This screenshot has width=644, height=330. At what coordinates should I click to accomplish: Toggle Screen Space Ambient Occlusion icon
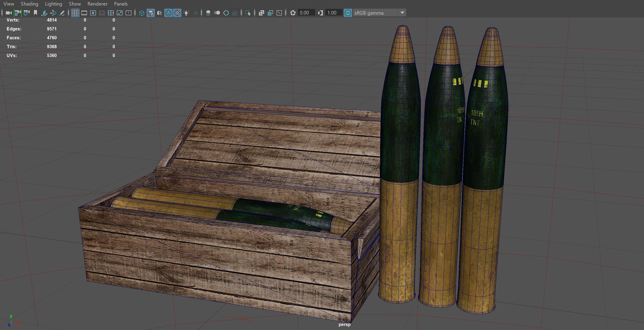point(208,13)
